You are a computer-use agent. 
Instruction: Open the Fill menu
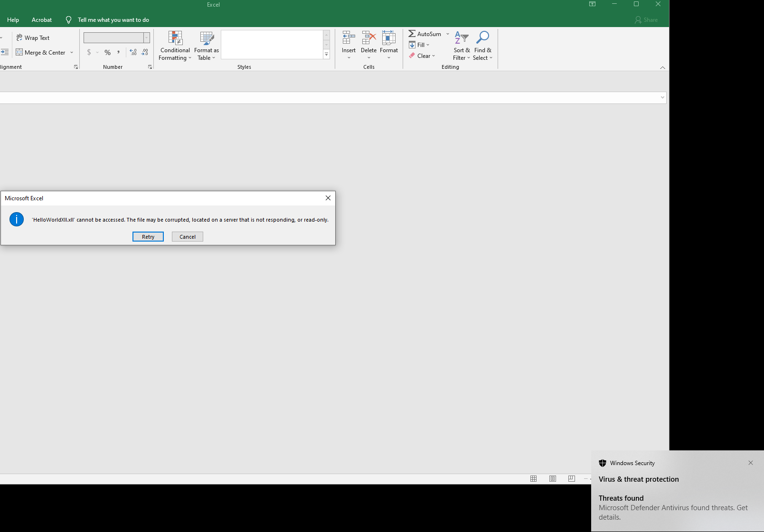coord(419,45)
